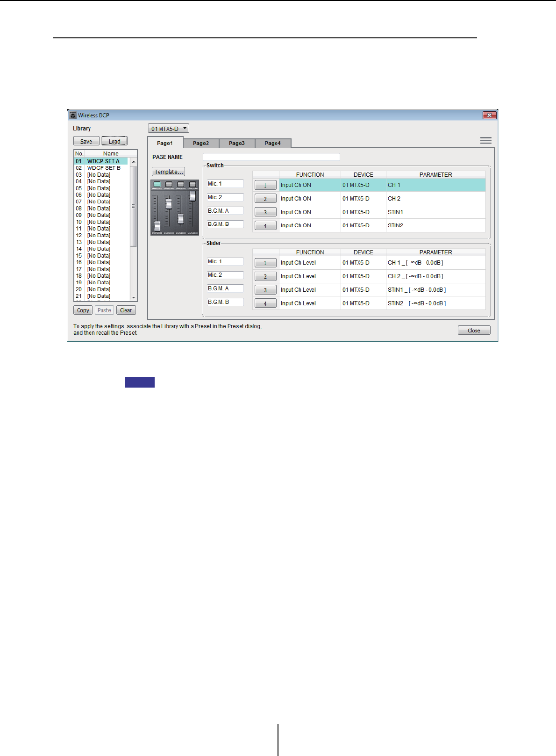Click the Load library button
The width and height of the screenshot is (556, 756).
pyautogui.click(x=114, y=141)
